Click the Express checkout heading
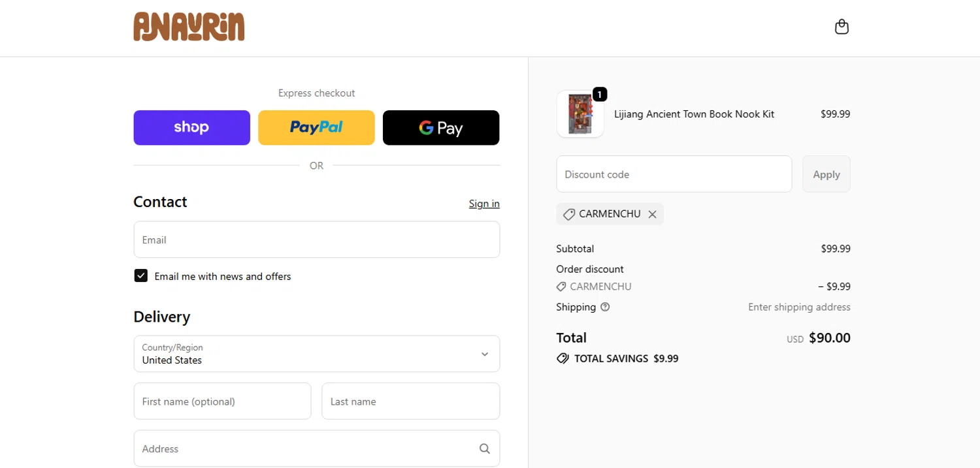 [x=317, y=93]
